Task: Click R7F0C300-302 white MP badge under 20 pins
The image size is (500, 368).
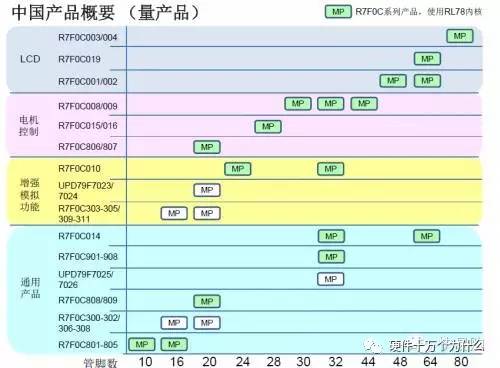Action: point(207,323)
